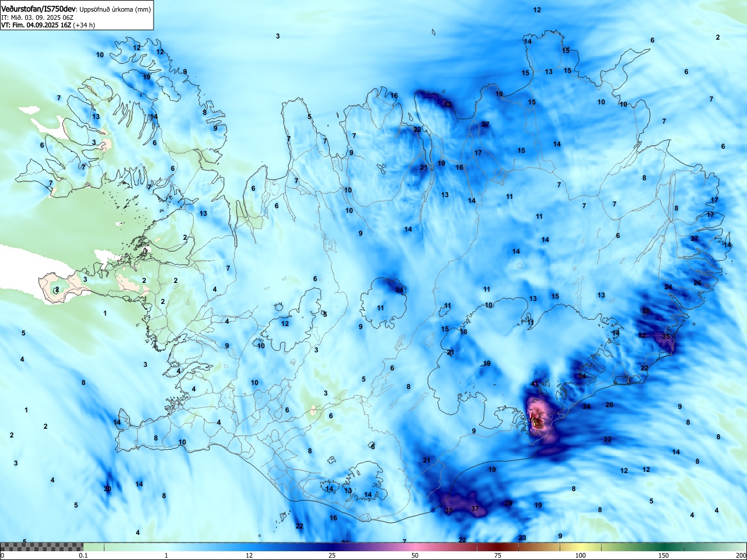This screenshot has width=747, height=560.
Task: Click the precipitation value 18 on the map
Action: point(463,332)
